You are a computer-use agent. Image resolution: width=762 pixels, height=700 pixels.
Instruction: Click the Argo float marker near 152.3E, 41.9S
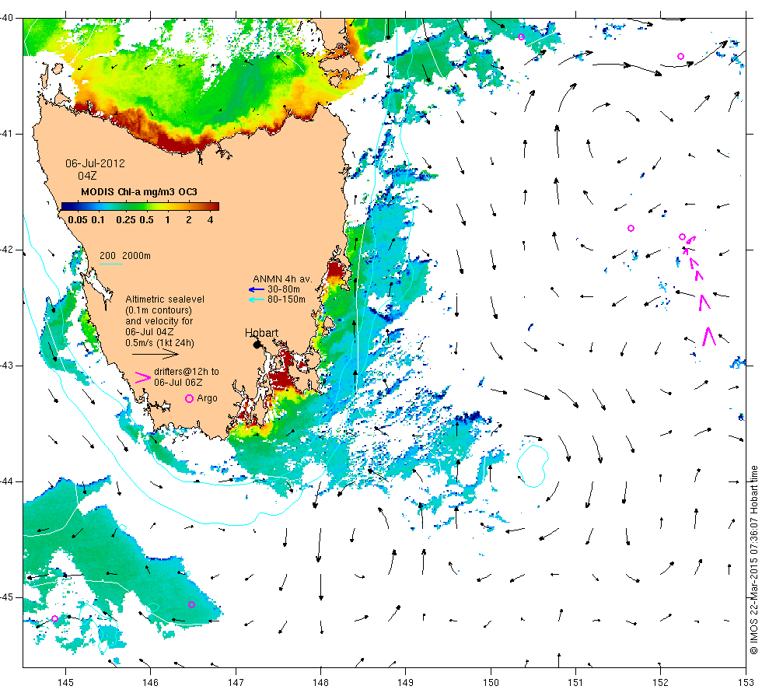(683, 237)
